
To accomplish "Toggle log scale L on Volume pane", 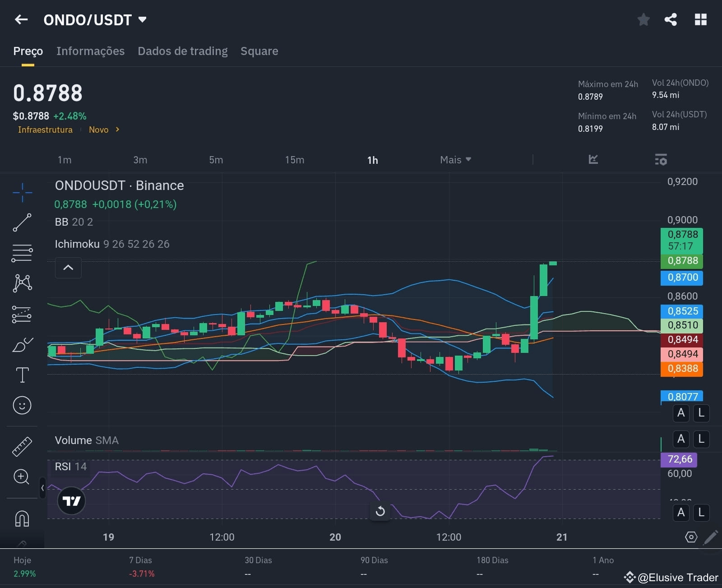I will (x=701, y=439).
